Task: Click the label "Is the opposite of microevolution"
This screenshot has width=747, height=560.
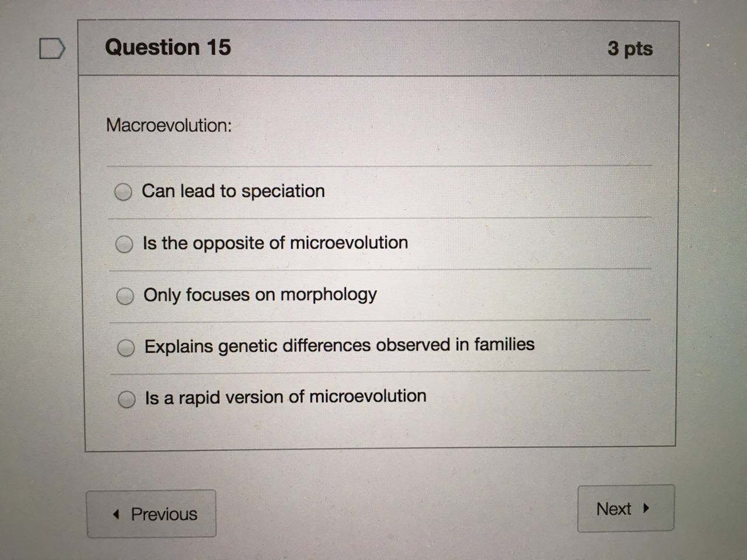Action: coord(275,243)
